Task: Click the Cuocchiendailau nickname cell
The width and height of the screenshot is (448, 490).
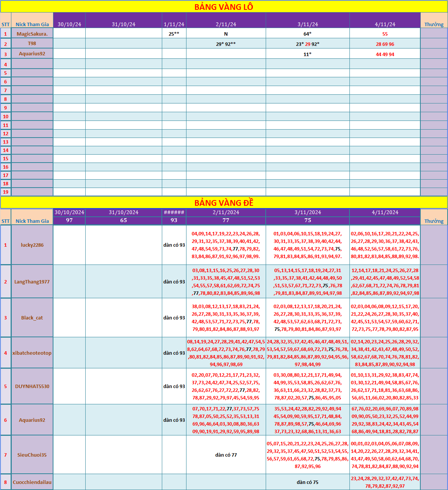Action: pyautogui.click(x=32, y=482)
